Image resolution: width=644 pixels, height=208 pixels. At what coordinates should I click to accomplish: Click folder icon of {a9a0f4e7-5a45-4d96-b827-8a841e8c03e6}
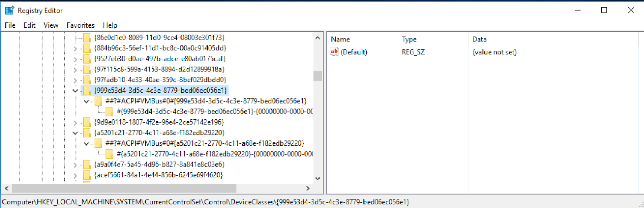click(87, 164)
